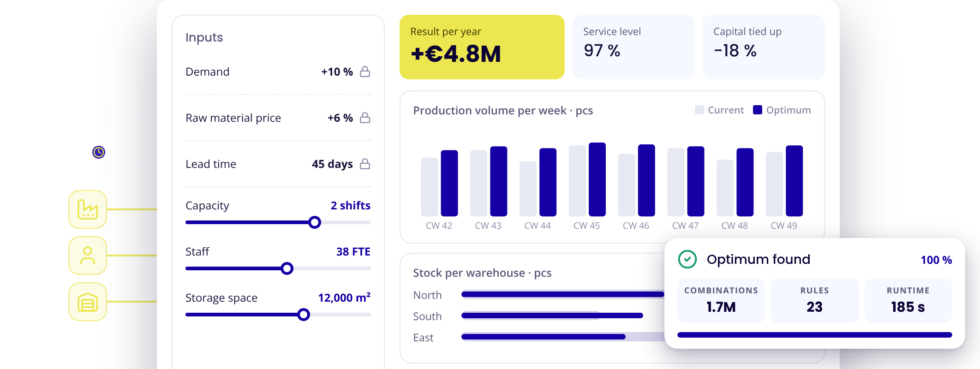Click the South warehouse stock bar

(552, 315)
